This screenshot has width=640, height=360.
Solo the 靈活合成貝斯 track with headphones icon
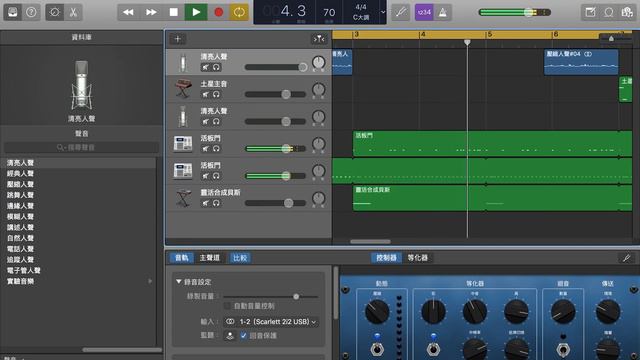point(216,203)
